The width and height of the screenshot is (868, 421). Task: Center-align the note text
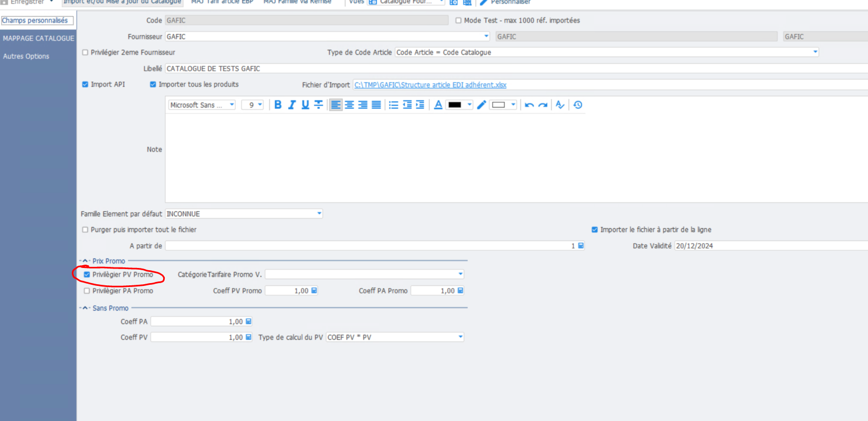(349, 105)
